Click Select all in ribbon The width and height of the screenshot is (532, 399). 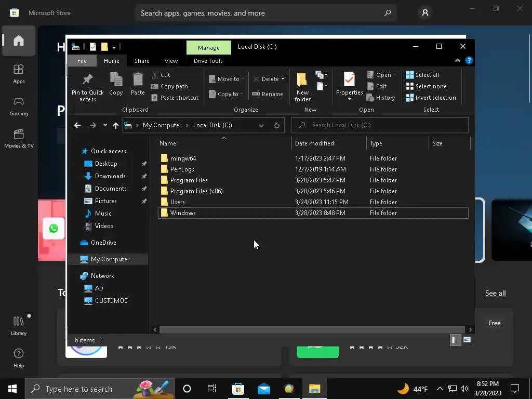422,75
